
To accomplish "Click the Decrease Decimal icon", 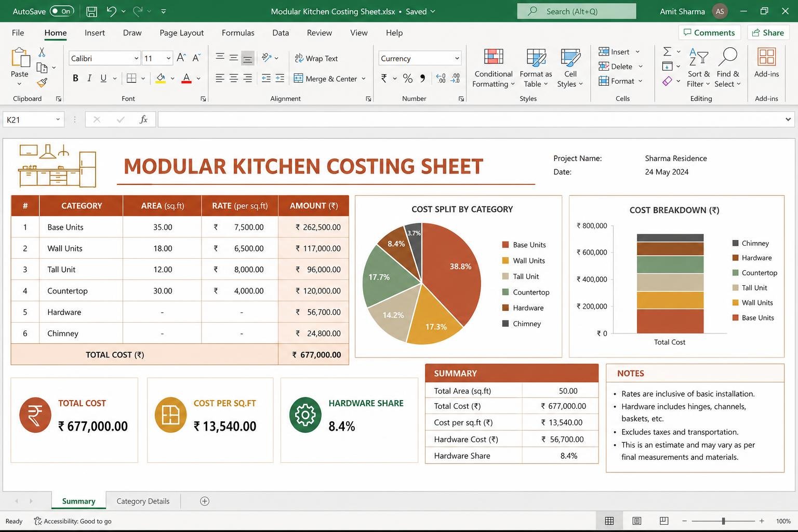I will 455,78.
